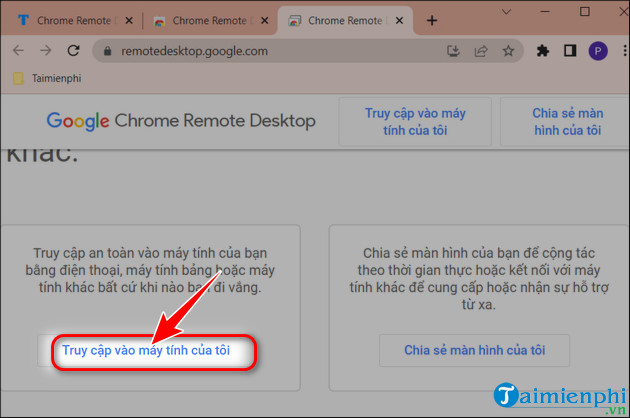Open the Chrome three-dot menu

click(624, 51)
